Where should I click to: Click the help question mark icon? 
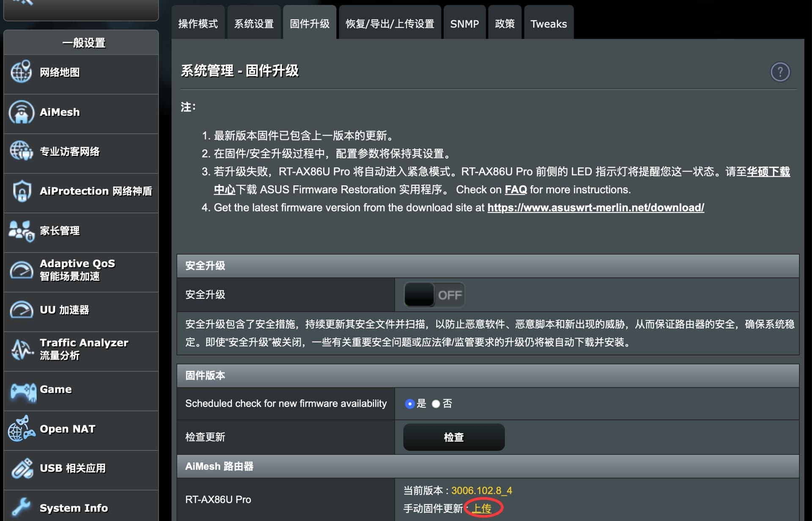point(780,72)
